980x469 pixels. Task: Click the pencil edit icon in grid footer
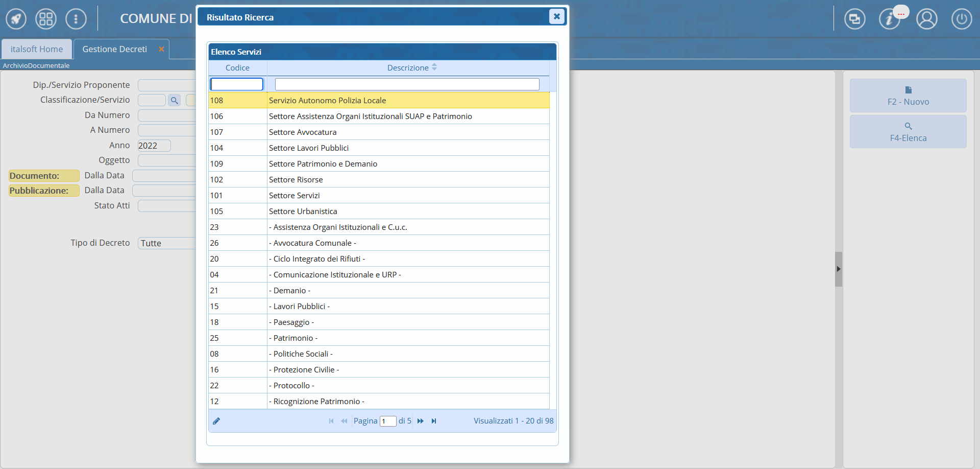tap(216, 421)
